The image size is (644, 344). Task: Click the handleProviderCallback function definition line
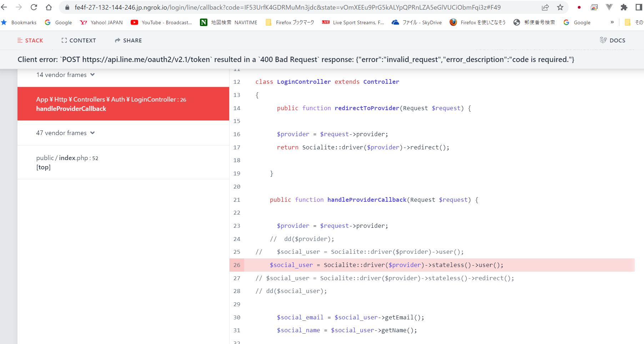pos(374,200)
